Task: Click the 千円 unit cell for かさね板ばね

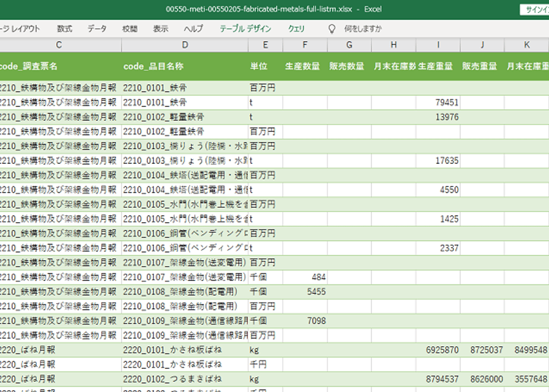Action: click(266, 365)
